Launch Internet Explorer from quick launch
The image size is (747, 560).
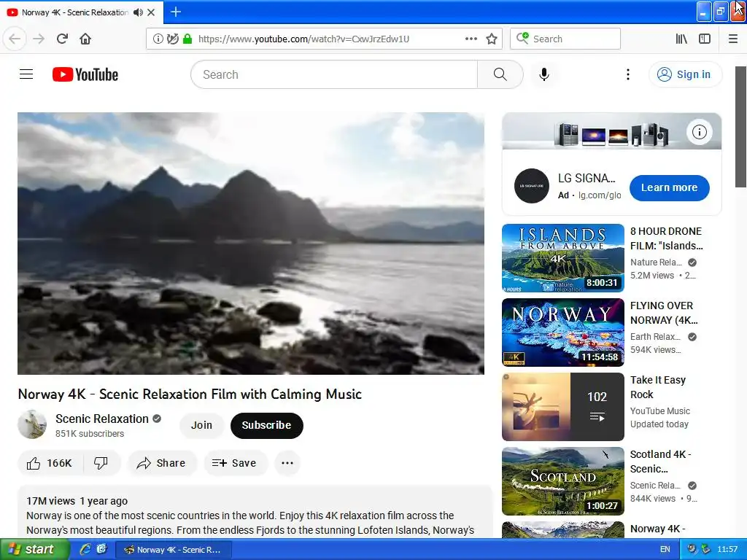(85, 549)
